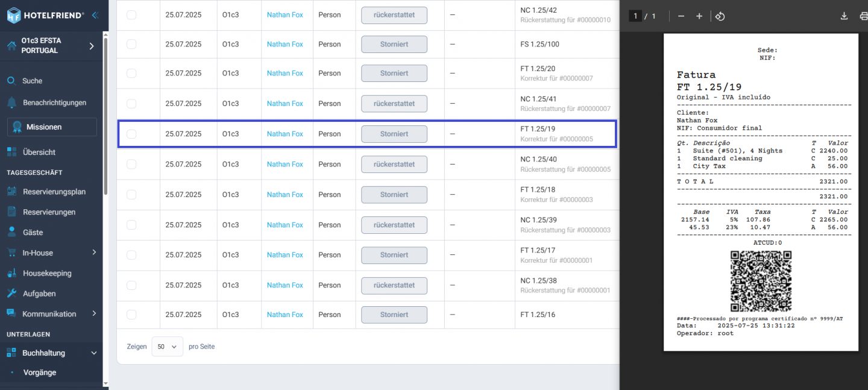
Task: Tick the checkbox for the FT 1.25/19 row
Action: point(131,134)
